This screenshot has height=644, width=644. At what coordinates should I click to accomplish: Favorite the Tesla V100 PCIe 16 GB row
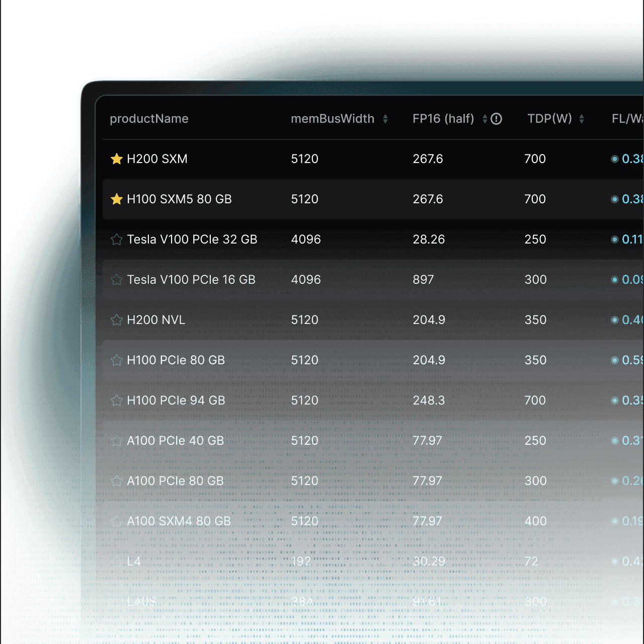coord(117,280)
